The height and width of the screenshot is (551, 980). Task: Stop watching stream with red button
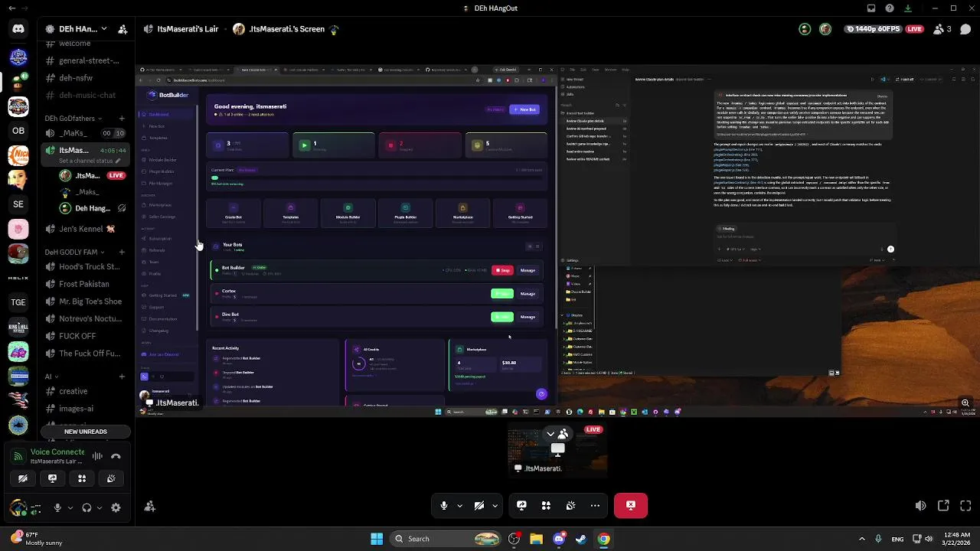[631, 505]
